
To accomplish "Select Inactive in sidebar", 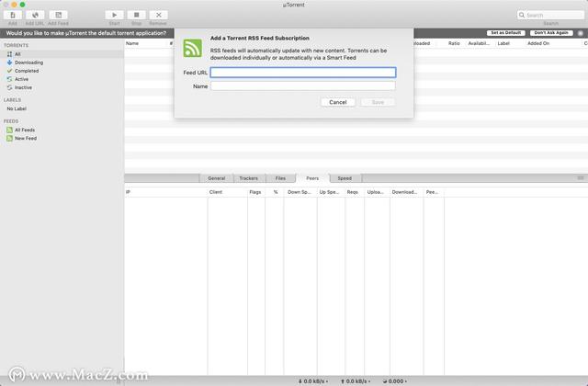I will coord(62,87).
